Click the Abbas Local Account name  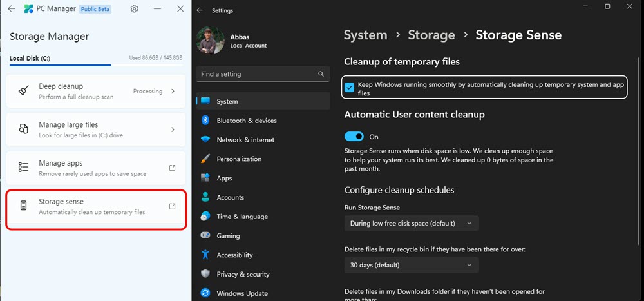tap(249, 41)
